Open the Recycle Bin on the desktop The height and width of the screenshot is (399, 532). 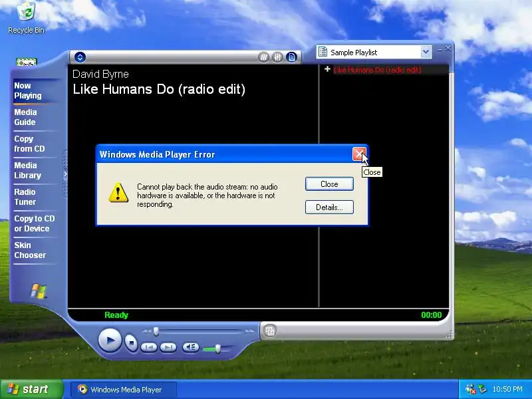point(26,17)
